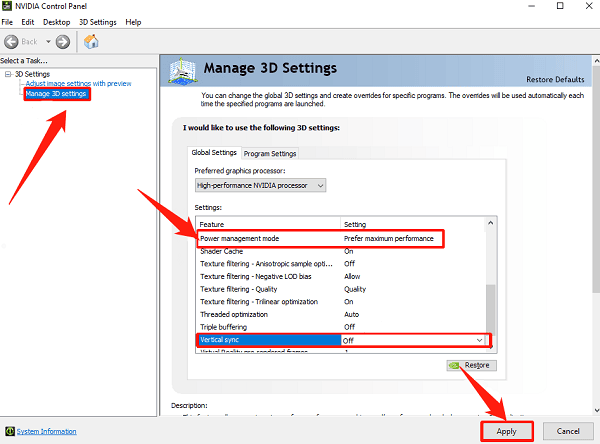This screenshot has width=600, height=444.
Task: Select Manage 3D settings tree item
Action: [56, 94]
